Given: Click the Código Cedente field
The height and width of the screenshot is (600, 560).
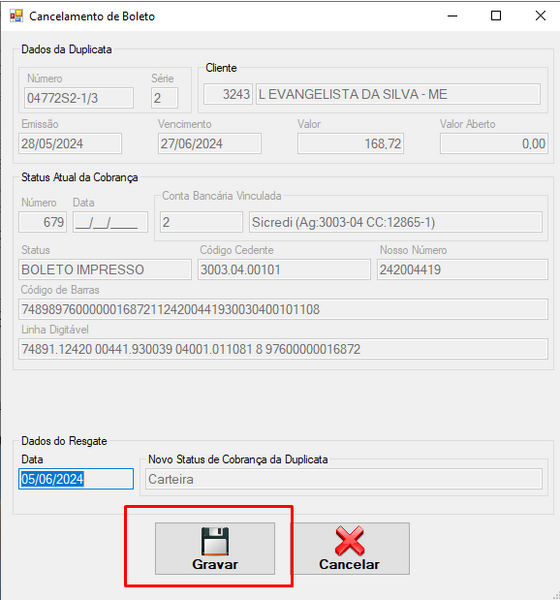Looking at the screenshot, I should click(284, 270).
